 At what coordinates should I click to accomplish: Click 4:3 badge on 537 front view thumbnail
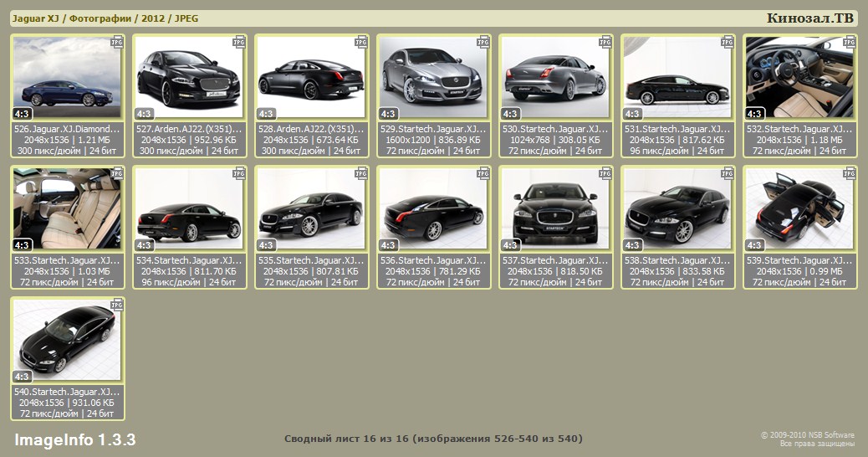(511, 245)
